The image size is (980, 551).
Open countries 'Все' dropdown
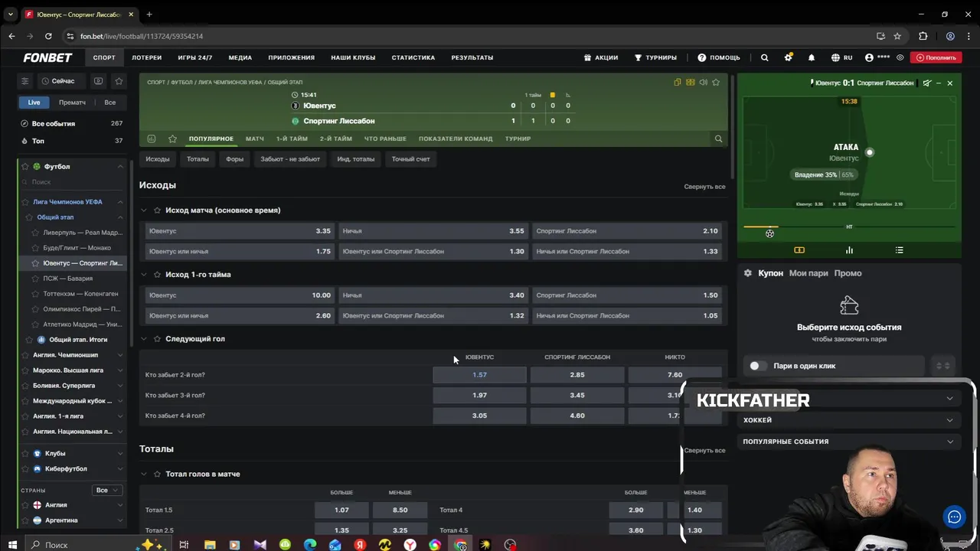107,490
